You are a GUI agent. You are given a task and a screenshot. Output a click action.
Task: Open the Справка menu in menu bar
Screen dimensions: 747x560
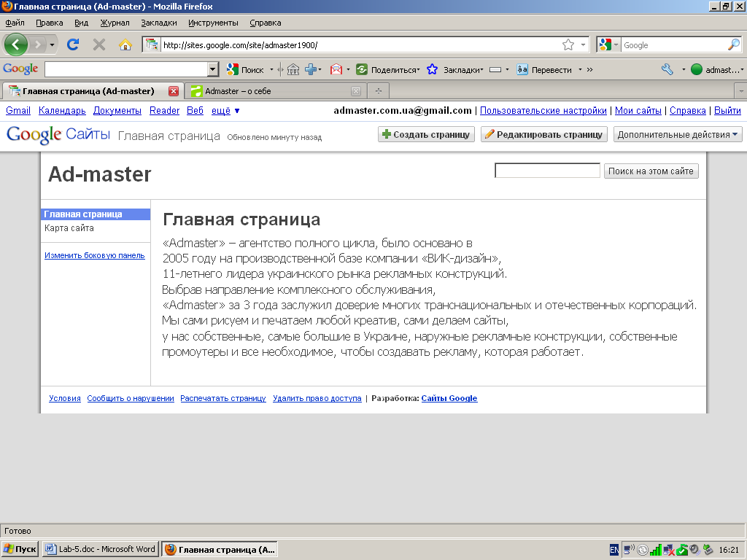pyautogui.click(x=265, y=23)
